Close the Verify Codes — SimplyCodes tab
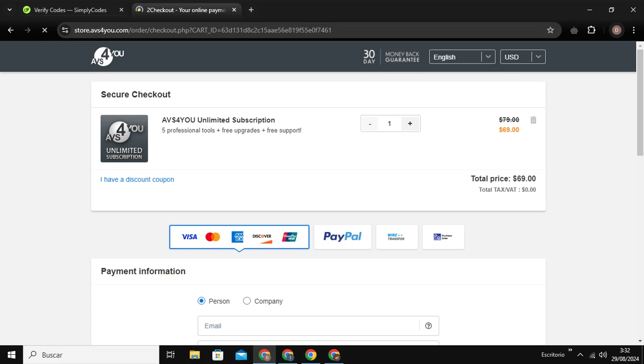 pyautogui.click(x=122, y=10)
